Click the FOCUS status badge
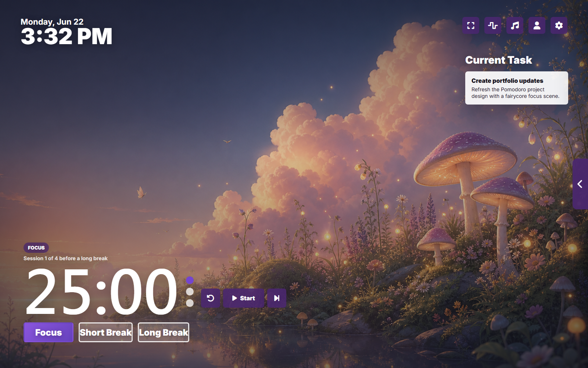Screen dimensions: 588x368 pos(36,248)
